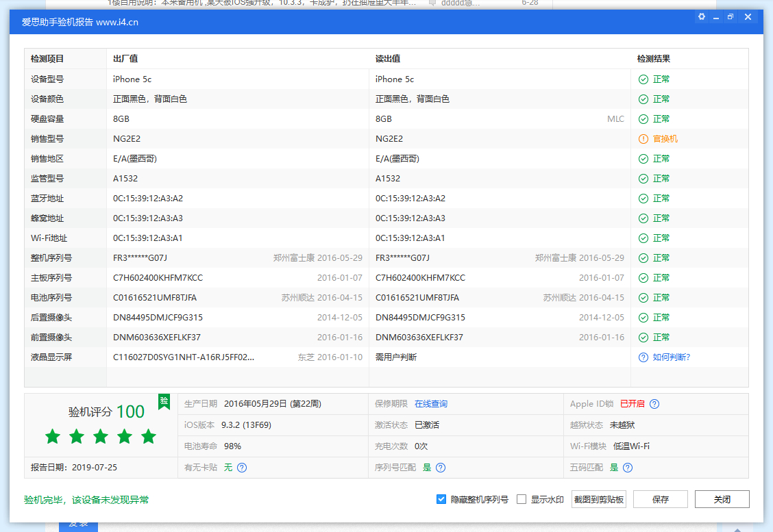Select factory Wi-Fi address 0C:15:39:12:A3:A1
This screenshot has height=532, width=773.
[148, 238]
